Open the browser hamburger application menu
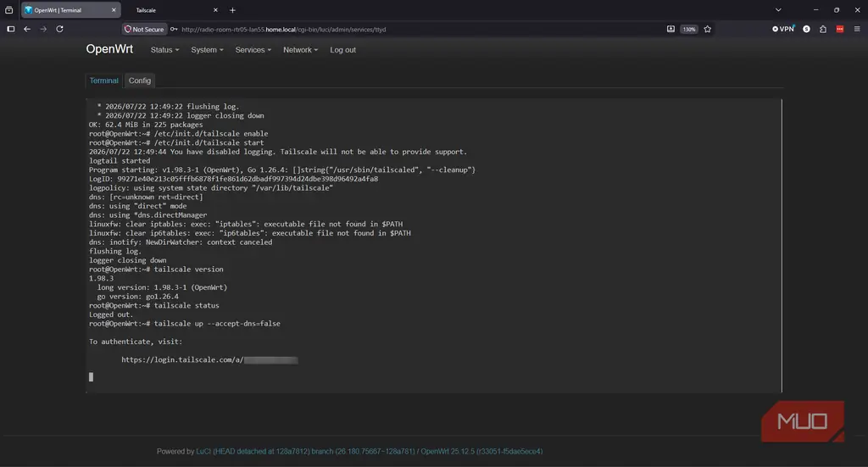 [x=857, y=29]
